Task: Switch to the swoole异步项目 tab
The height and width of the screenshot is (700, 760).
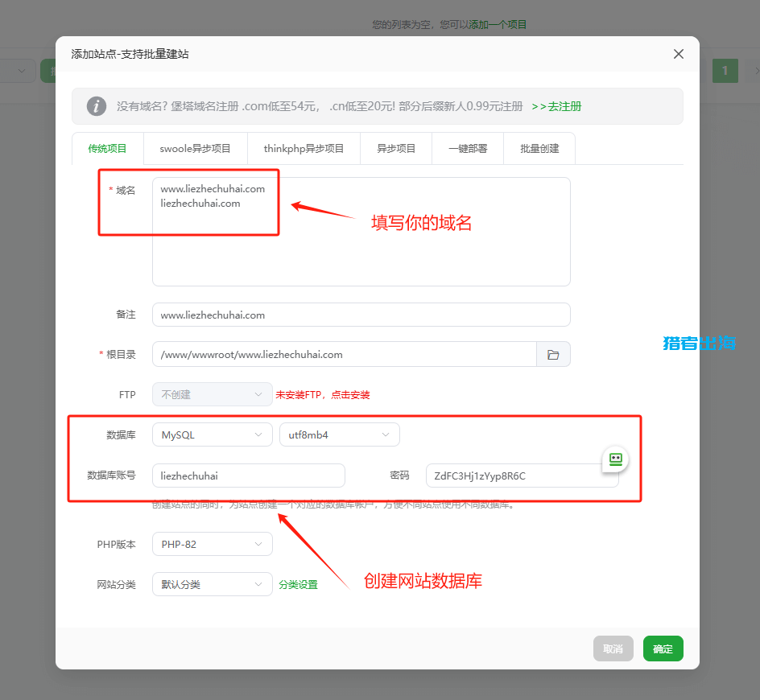Action: point(195,149)
